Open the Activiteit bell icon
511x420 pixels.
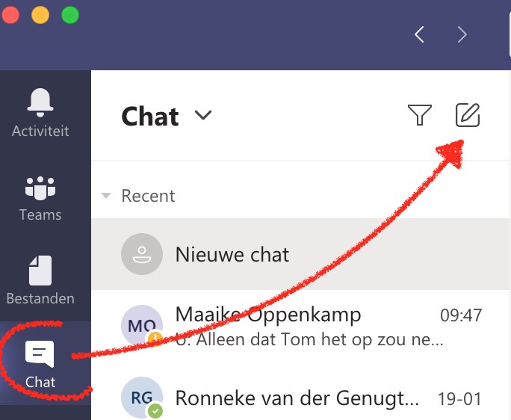(x=40, y=102)
